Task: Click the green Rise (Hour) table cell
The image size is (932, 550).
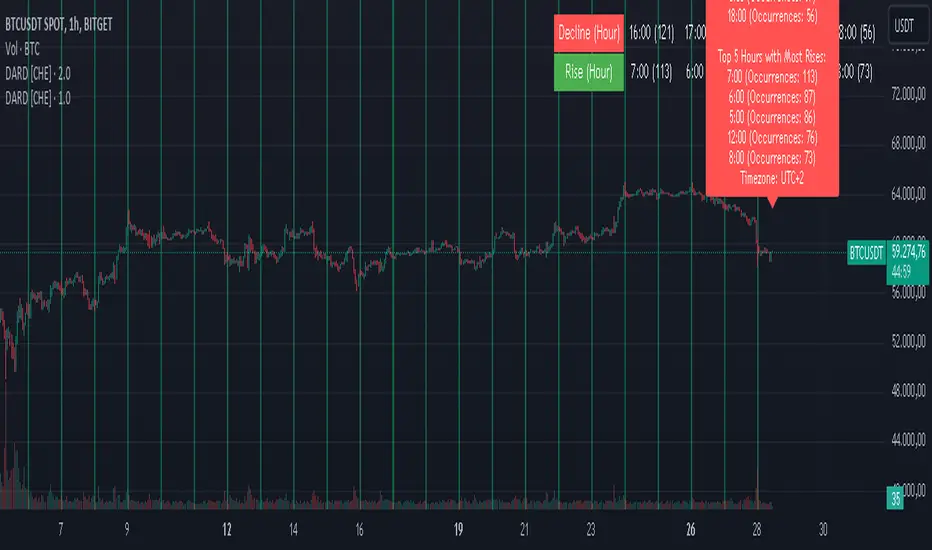Action: (x=589, y=72)
